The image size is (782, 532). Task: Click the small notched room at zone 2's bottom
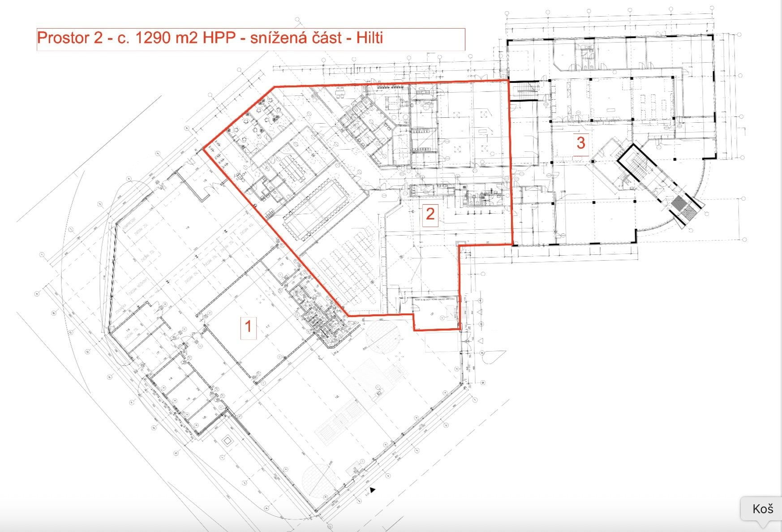[x=436, y=313]
